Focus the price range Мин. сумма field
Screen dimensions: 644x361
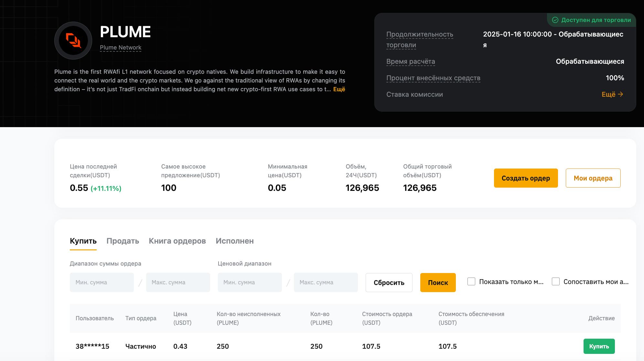(x=250, y=282)
